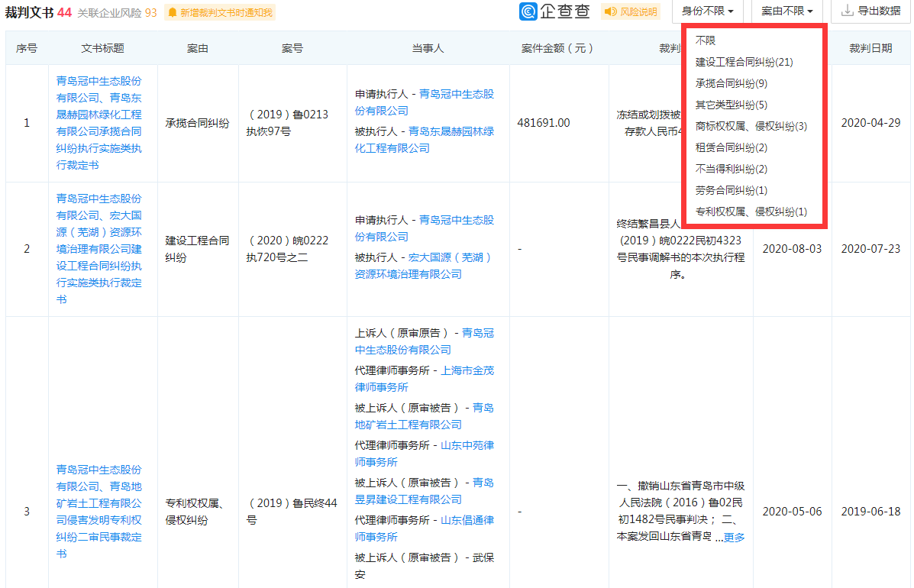The width and height of the screenshot is (914, 588).
Task: Click case number （2019）鲁民终44号
Action: click(292, 512)
